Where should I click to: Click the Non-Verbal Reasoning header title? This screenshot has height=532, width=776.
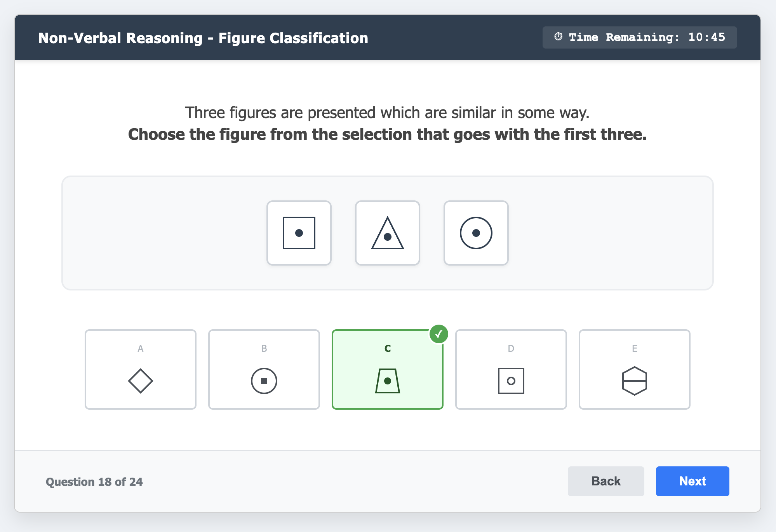[203, 38]
